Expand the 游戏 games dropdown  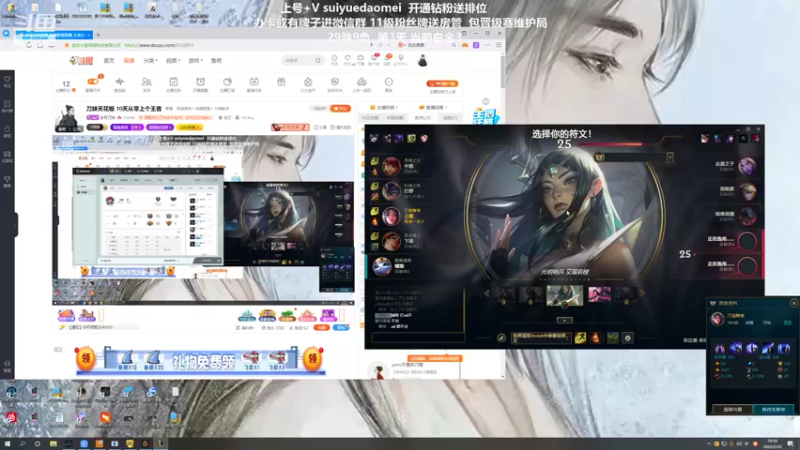tap(195, 61)
